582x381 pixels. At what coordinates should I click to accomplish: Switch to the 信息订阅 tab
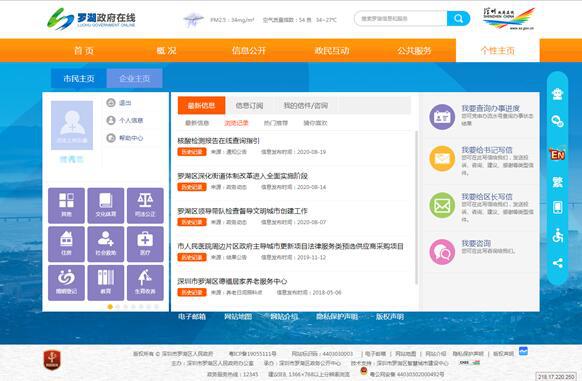click(x=249, y=105)
